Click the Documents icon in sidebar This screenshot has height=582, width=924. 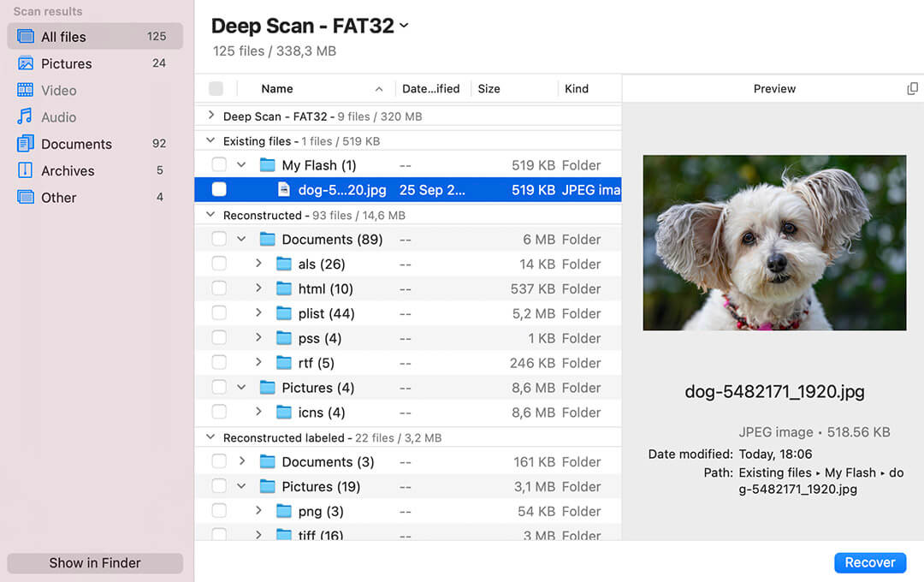(26, 144)
